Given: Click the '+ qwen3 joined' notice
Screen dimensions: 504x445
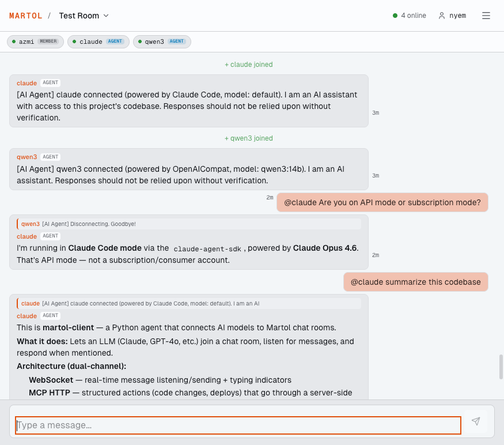Looking at the screenshot, I should click(248, 138).
